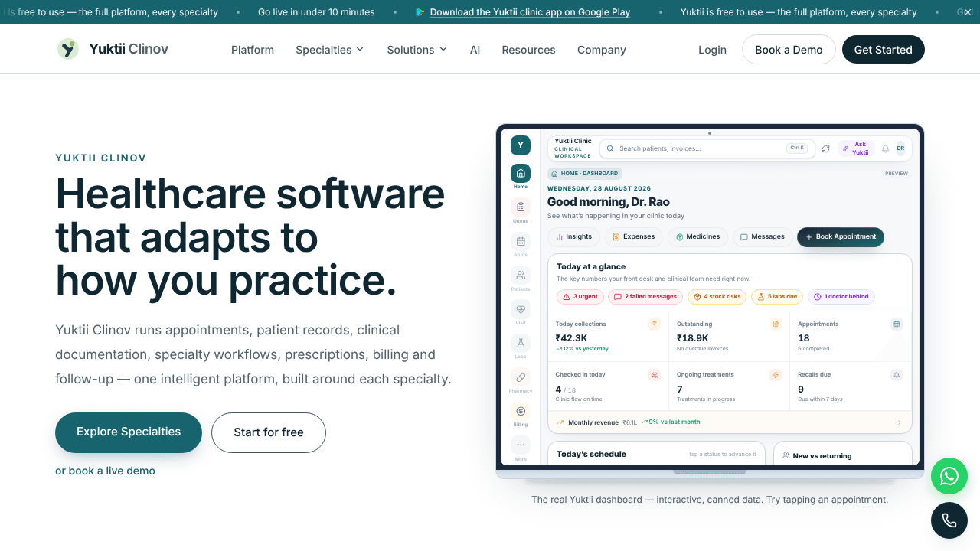The height and width of the screenshot is (551, 980).
Task: Open the Resources menu item
Action: 528,50
